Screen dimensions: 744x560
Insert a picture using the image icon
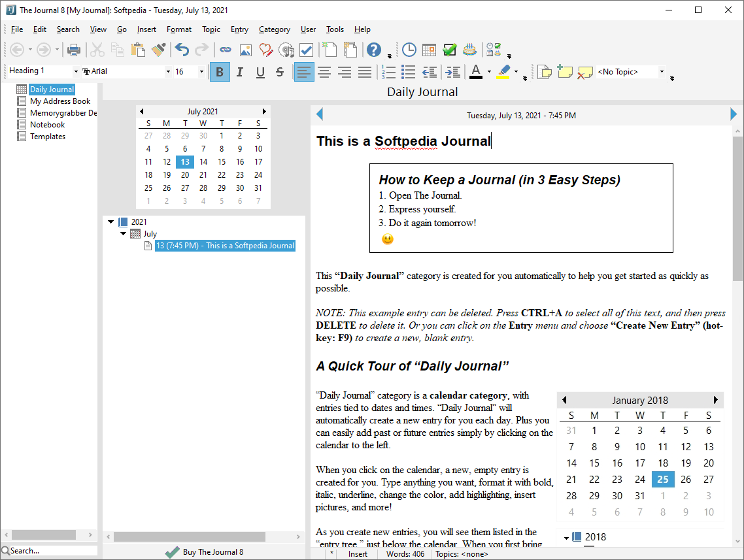click(246, 50)
